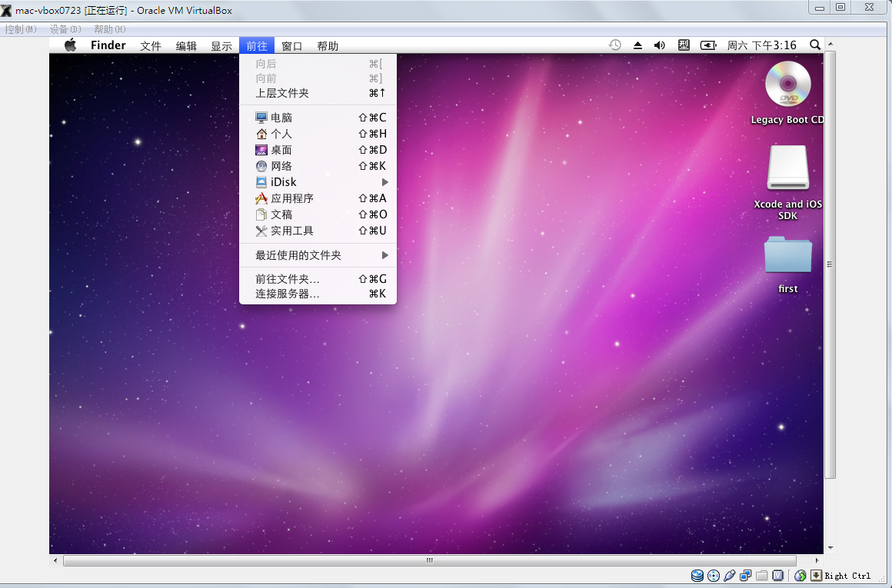Click the Right Ctrl host key label
The width and height of the screenshot is (892, 588).
pyautogui.click(x=847, y=576)
